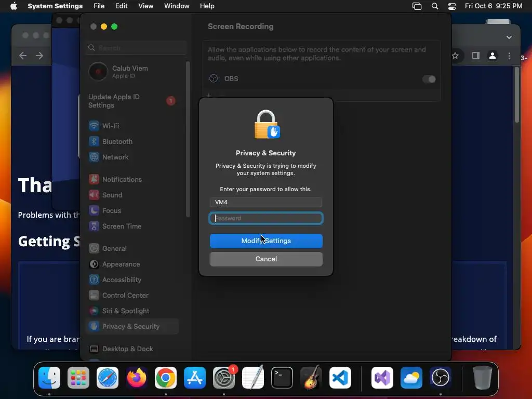This screenshot has width=532, height=399.
Task: Cancel the Privacy & Security dialog
Action: [x=266, y=259]
